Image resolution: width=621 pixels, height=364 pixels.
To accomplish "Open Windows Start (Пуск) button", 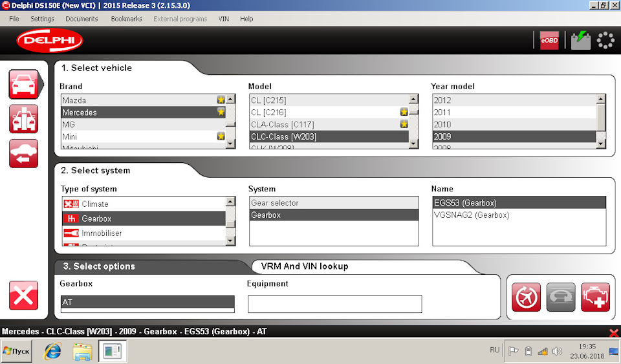I will [x=16, y=351].
